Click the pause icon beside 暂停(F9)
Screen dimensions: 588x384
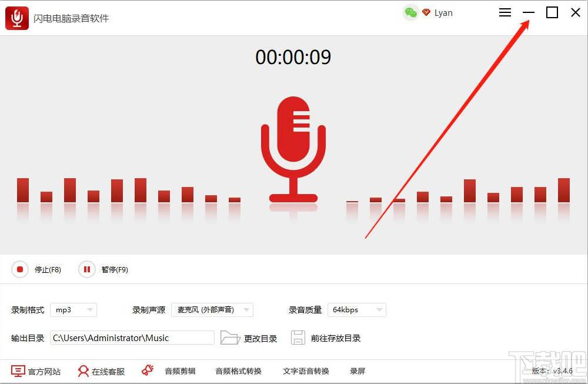85,269
